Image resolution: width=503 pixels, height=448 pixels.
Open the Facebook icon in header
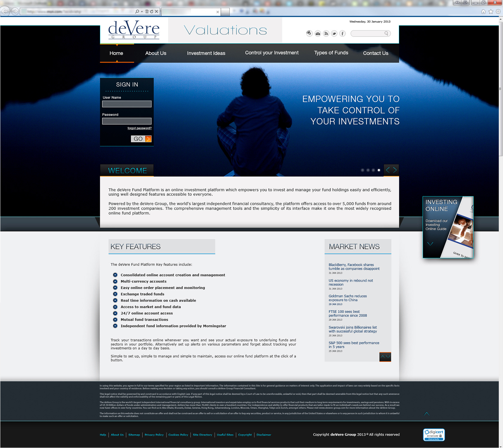point(343,34)
